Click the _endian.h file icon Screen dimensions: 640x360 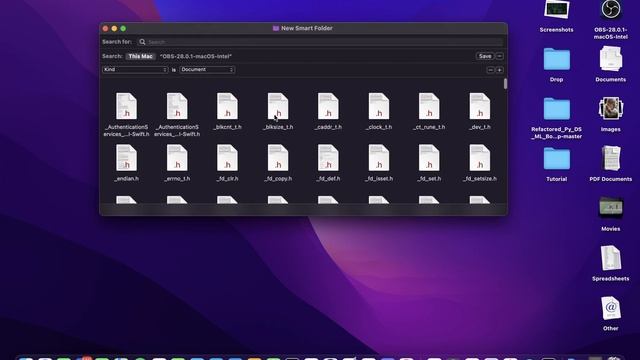pos(127,158)
